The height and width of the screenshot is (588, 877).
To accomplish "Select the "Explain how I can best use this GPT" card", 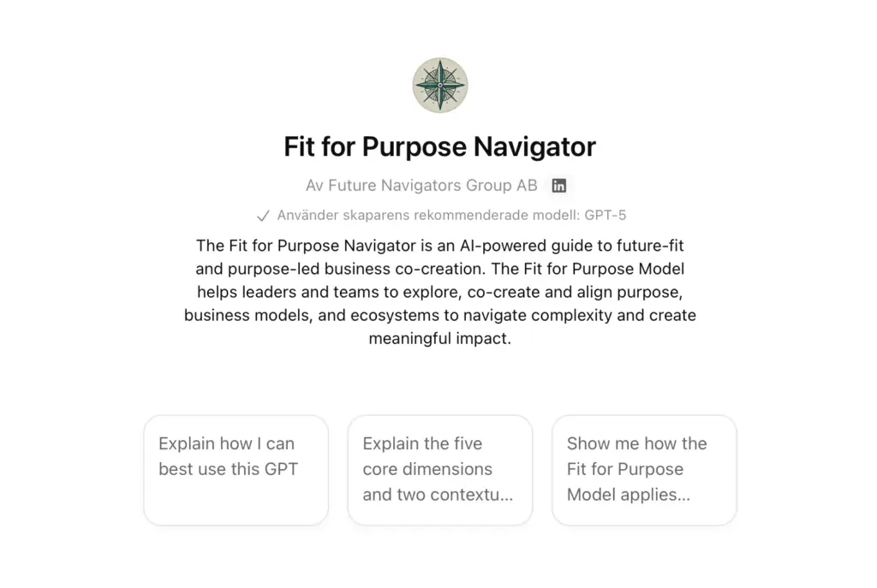I will (236, 470).
